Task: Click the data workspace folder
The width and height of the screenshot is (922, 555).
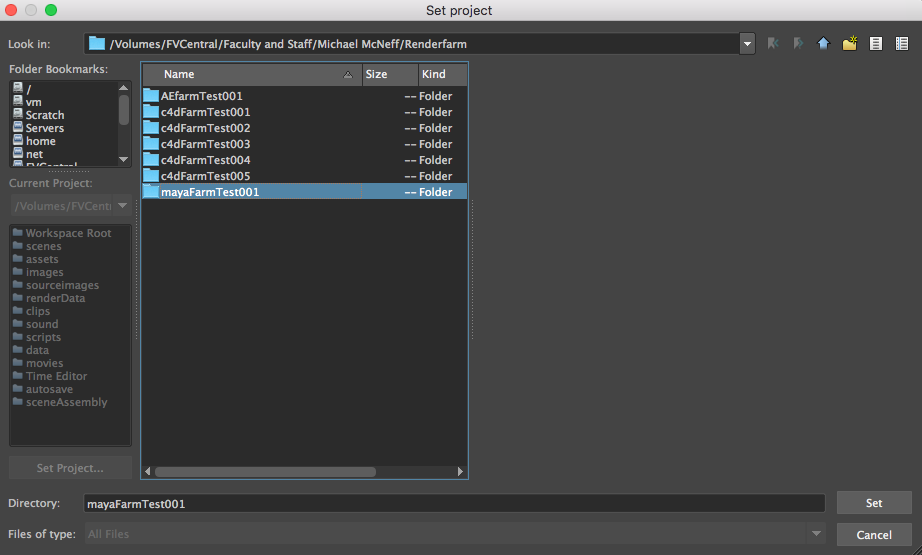Action: [x=31, y=349]
